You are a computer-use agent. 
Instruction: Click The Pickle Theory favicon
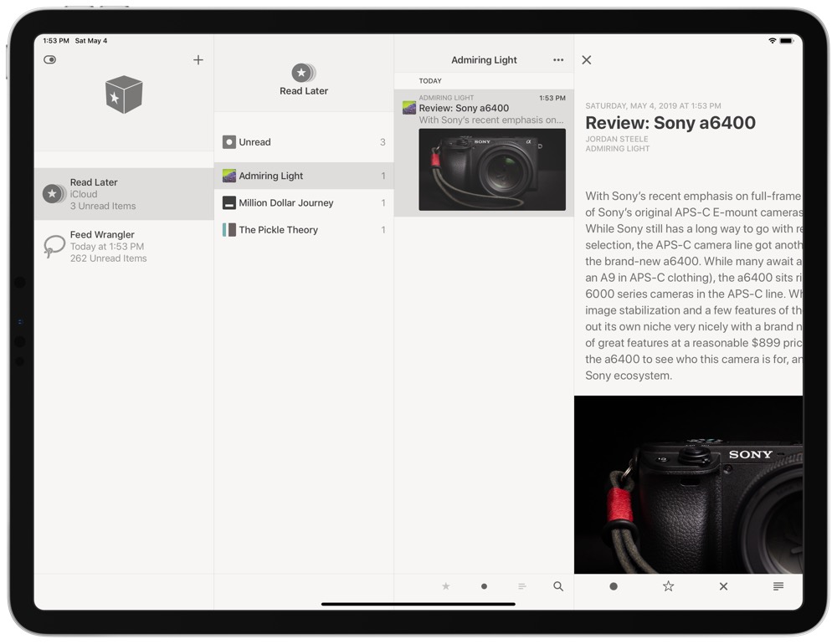click(229, 230)
